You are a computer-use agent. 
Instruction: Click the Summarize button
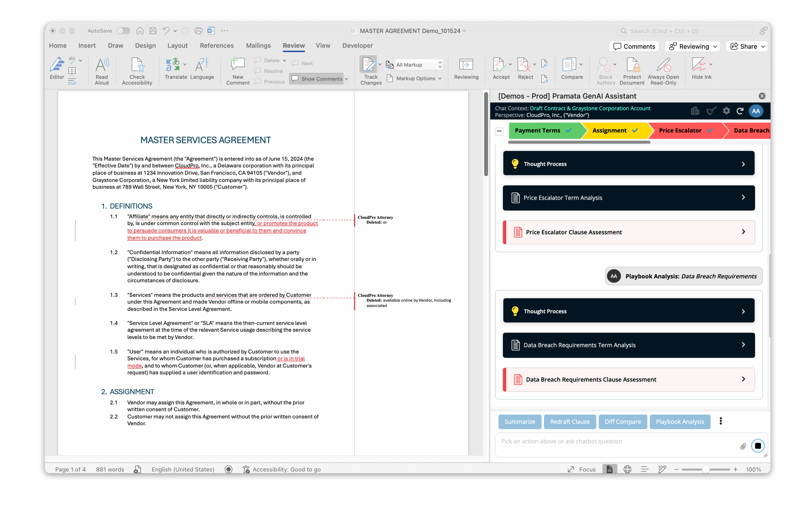[x=520, y=421]
